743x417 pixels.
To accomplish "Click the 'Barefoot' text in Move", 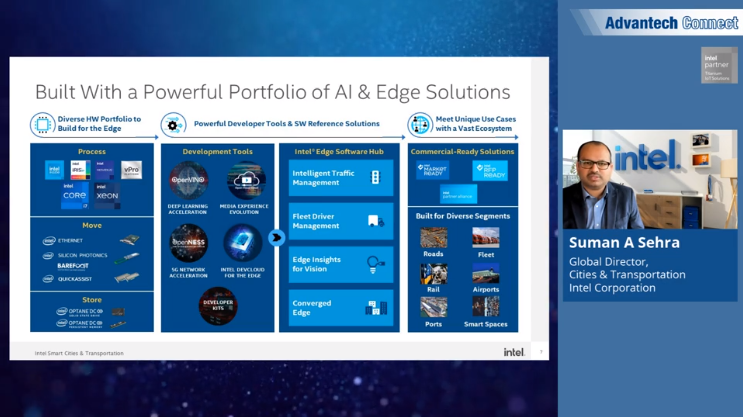I will pyautogui.click(x=72, y=266).
